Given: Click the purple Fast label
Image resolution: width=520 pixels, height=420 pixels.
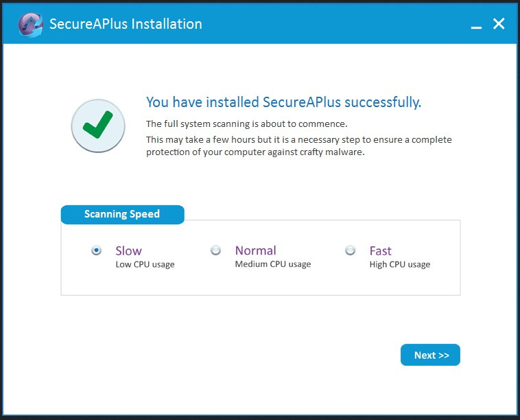Looking at the screenshot, I should (x=380, y=250).
